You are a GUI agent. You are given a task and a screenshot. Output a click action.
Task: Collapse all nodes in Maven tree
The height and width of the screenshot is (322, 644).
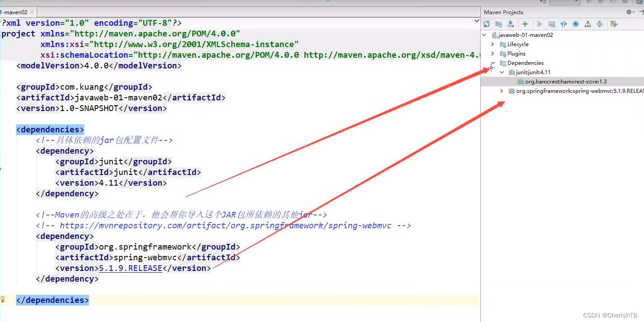(x=600, y=24)
